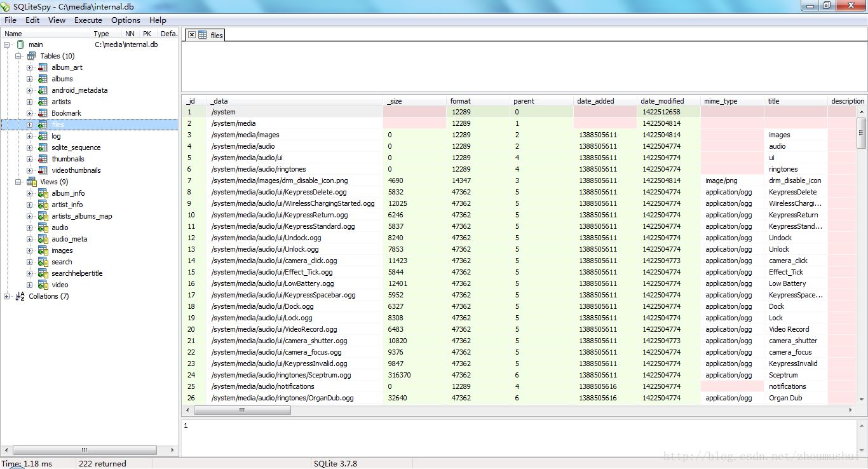This screenshot has height=469, width=868.
Task: Sort by the format column header
Action: tap(478, 101)
